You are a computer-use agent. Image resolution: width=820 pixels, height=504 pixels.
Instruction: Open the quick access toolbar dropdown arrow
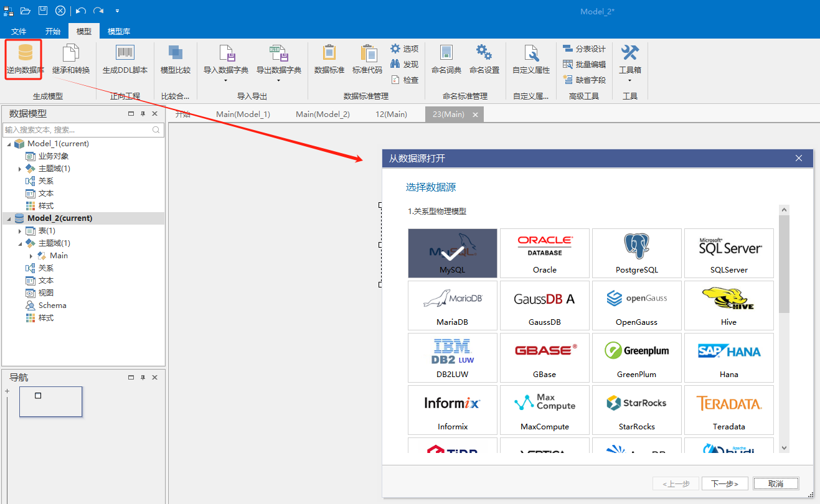(117, 11)
